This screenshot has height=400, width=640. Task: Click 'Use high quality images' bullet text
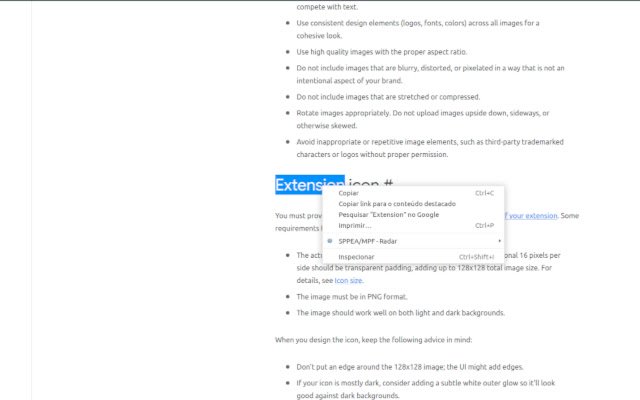tap(382, 52)
